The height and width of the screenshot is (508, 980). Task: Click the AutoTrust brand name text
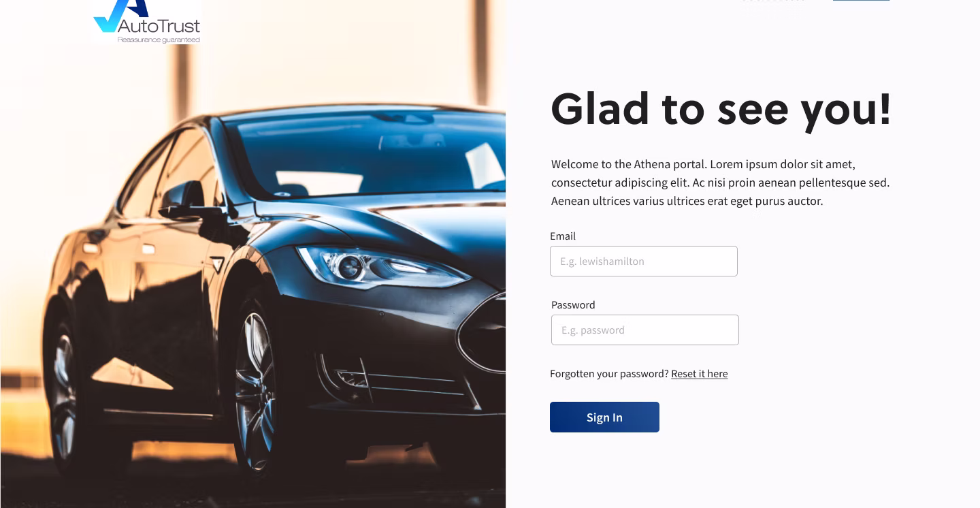point(159,27)
